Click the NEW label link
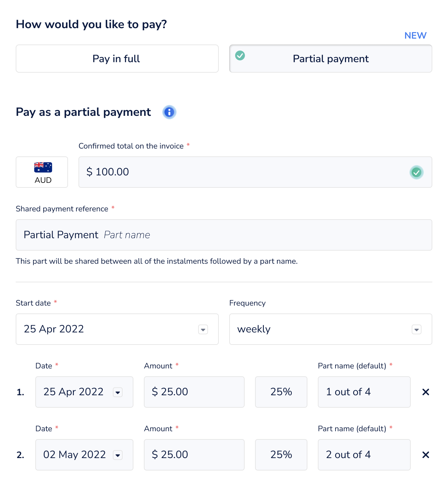The height and width of the screenshot is (479, 448). [x=415, y=35]
